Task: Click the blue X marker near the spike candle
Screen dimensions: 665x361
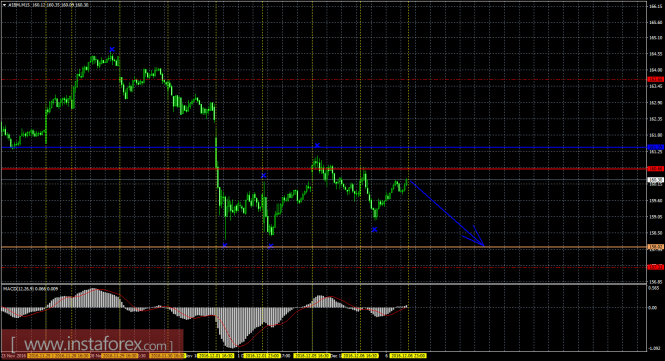Action: (x=264, y=175)
